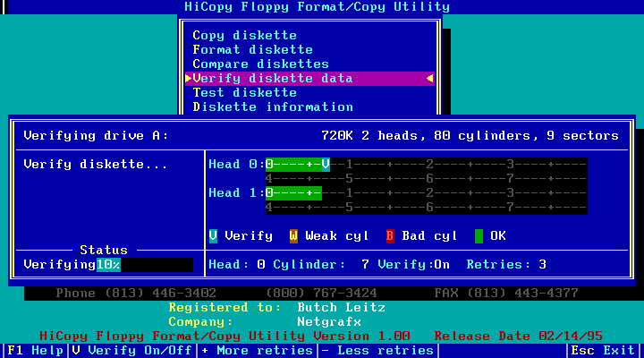
Task: Select the Copy diskette menu entry
Action: pos(244,35)
